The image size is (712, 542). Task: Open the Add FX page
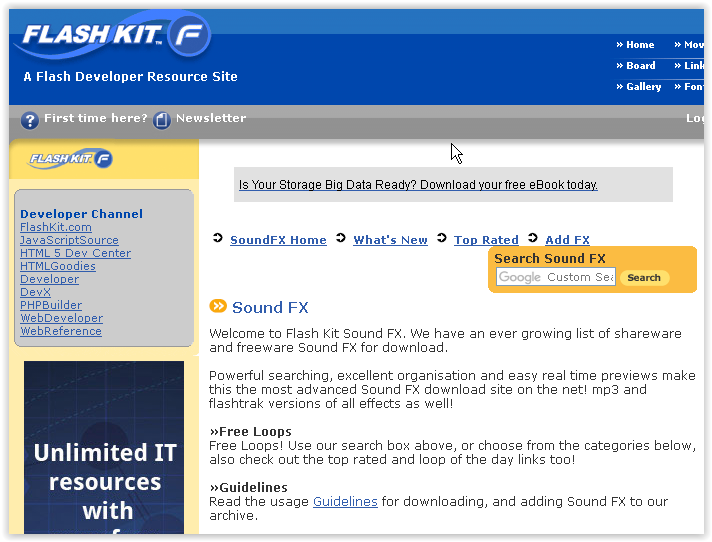[x=567, y=240]
